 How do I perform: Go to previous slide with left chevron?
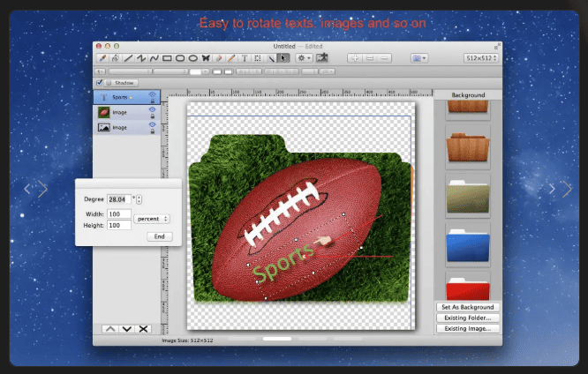point(27,189)
